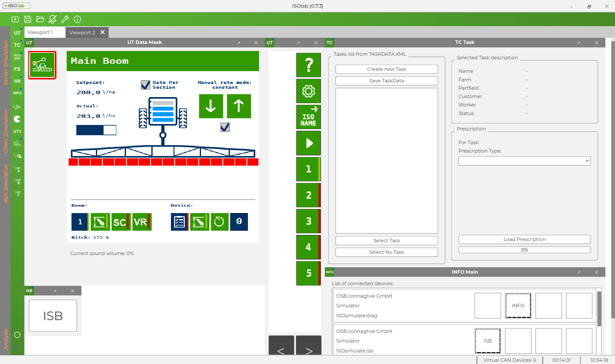Click the ISO NAME soft key
This screenshot has height=364, width=615.
(x=308, y=117)
